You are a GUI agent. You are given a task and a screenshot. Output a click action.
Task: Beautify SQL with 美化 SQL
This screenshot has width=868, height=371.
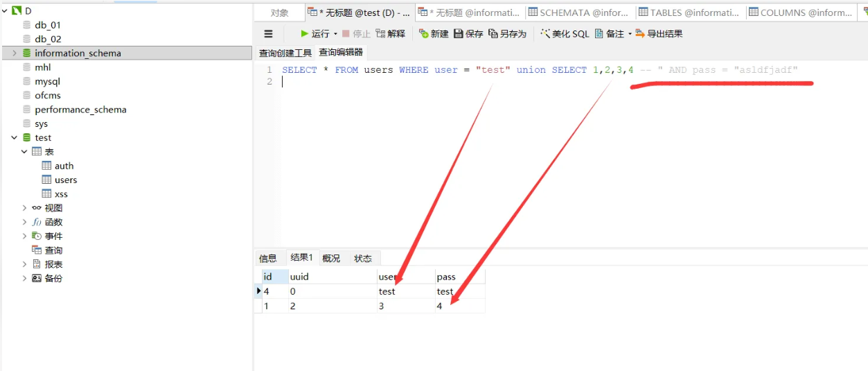pos(565,34)
